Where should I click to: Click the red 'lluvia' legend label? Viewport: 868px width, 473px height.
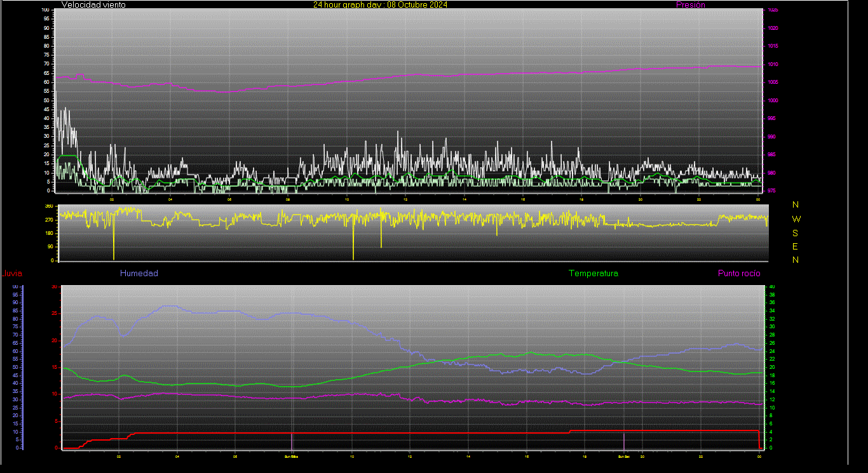(12, 274)
